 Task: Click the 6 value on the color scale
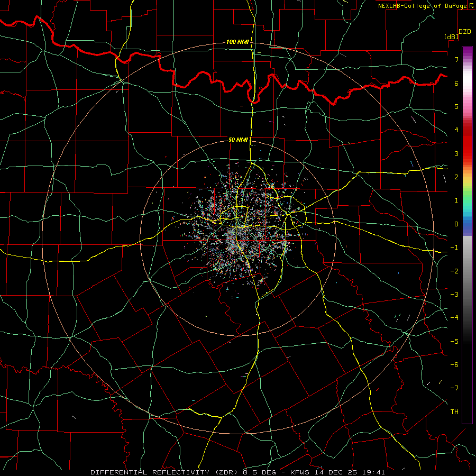pos(456,83)
